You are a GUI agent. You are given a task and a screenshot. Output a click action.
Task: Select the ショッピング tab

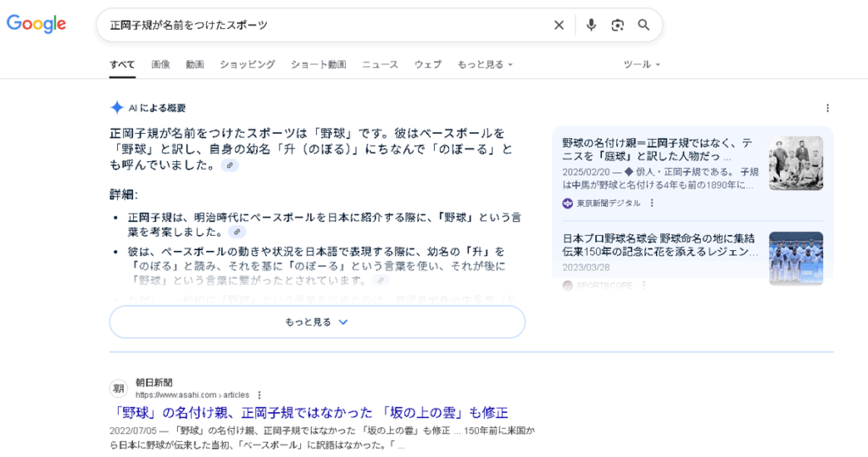[x=247, y=64]
